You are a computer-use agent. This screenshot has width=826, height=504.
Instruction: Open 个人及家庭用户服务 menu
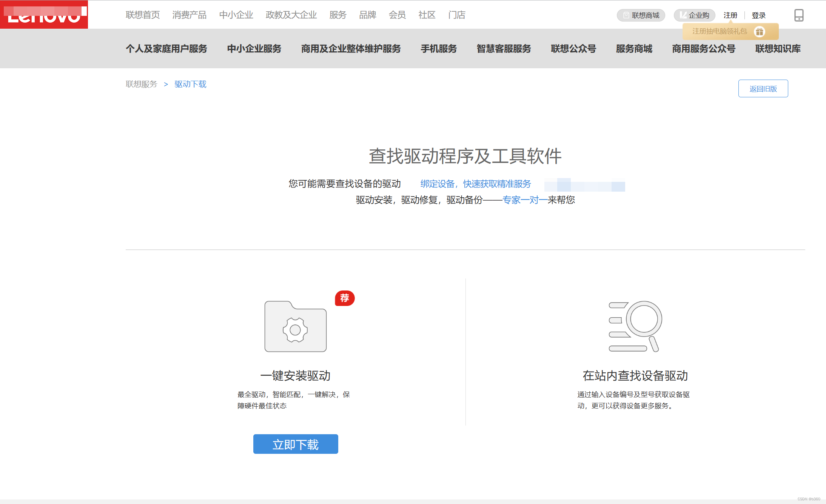pyautogui.click(x=166, y=49)
